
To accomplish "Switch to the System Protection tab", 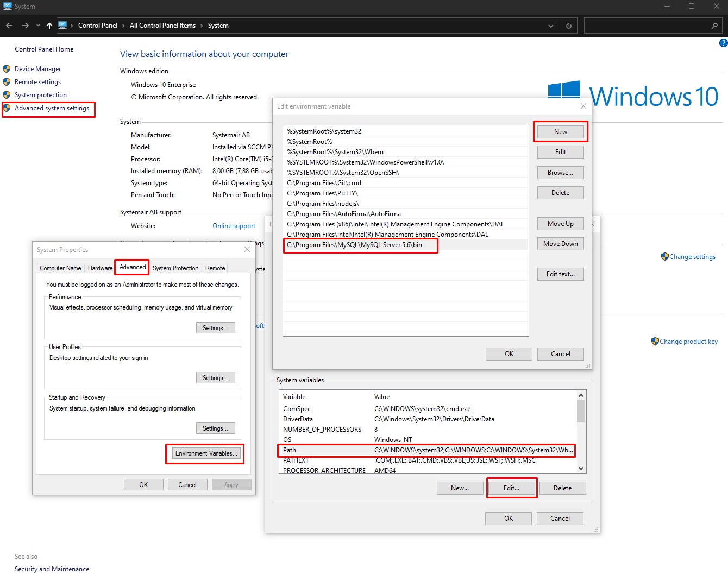I will 175,268.
